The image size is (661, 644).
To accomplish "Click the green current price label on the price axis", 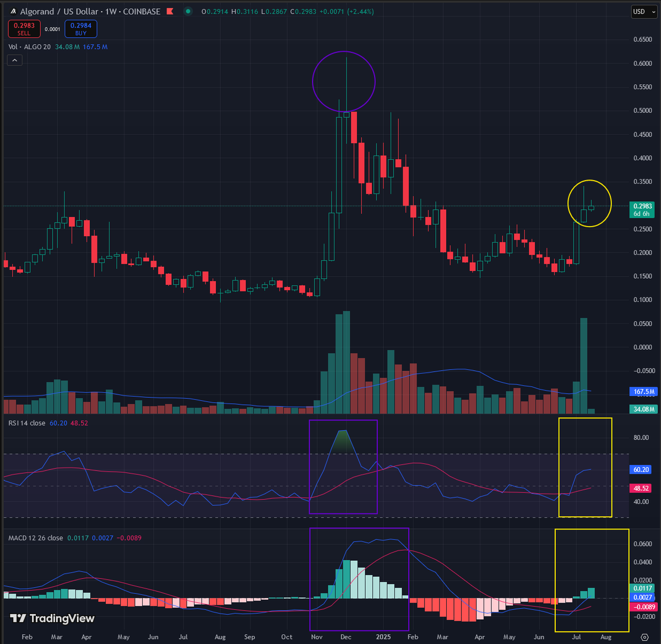I will click(x=642, y=206).
